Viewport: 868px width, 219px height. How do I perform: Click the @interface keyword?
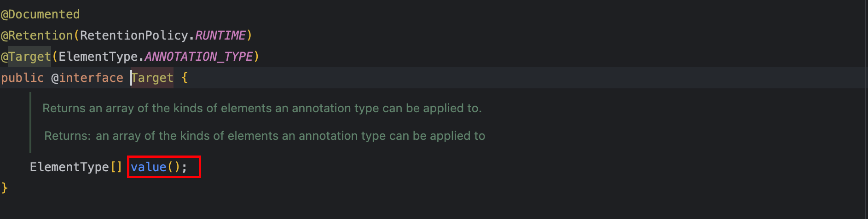[x=87, y=78]
